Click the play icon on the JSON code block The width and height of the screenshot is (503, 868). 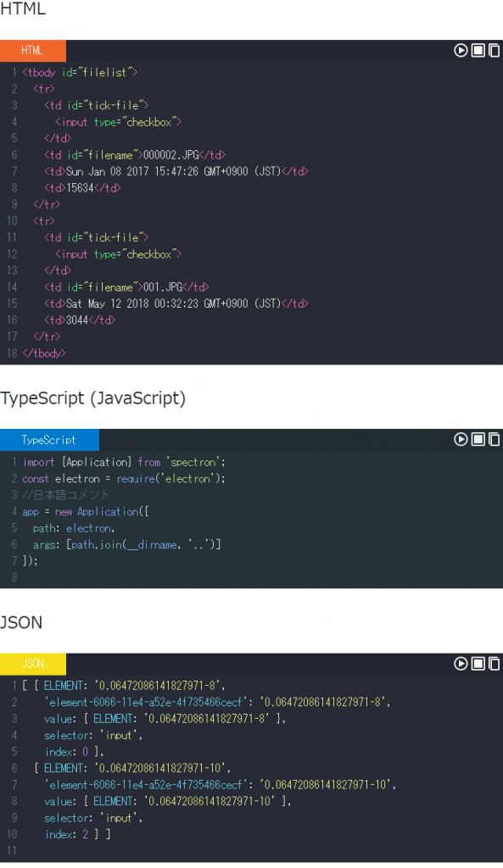(461, 663)
